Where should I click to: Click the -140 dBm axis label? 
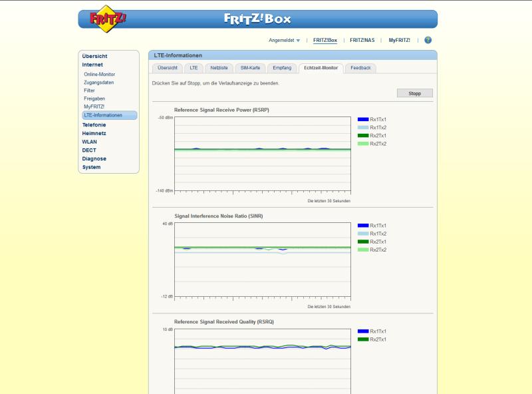164,190
